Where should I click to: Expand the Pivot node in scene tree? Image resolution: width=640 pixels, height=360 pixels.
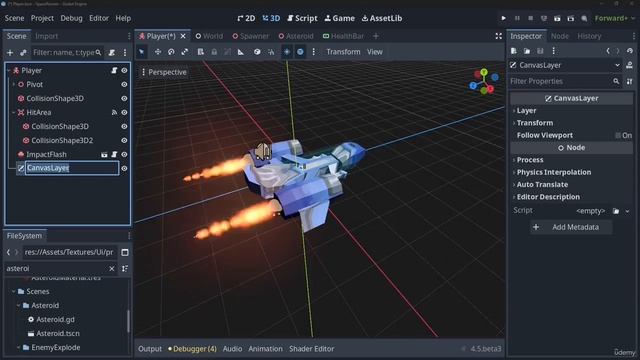click(13, 84)
